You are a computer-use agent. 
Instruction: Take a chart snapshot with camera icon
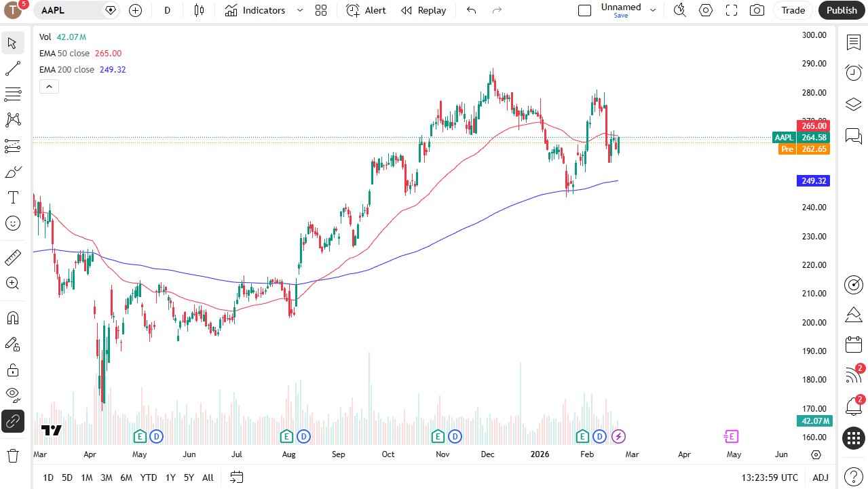[x=757, y=10]
